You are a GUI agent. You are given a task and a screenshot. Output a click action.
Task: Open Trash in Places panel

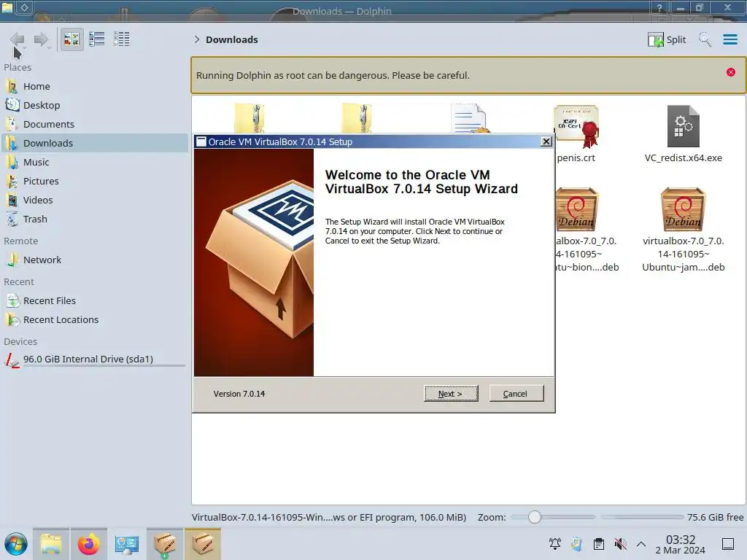tap(96, 219)
